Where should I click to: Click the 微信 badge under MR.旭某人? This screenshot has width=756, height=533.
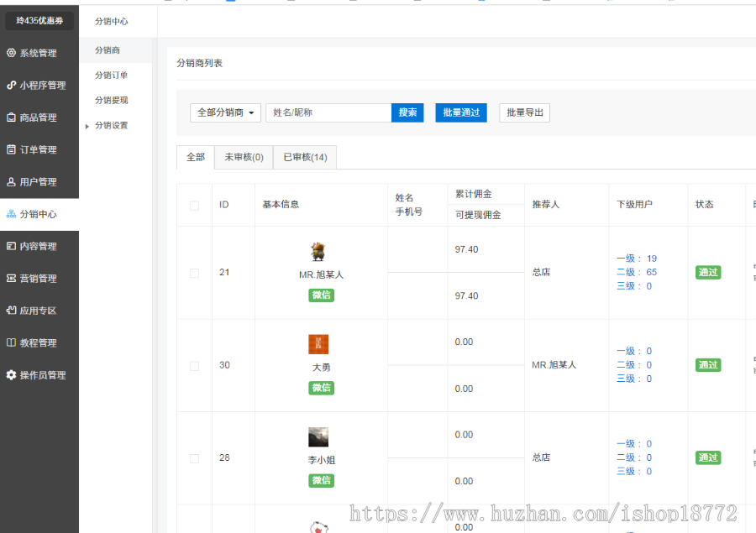[x=321, y=295]
